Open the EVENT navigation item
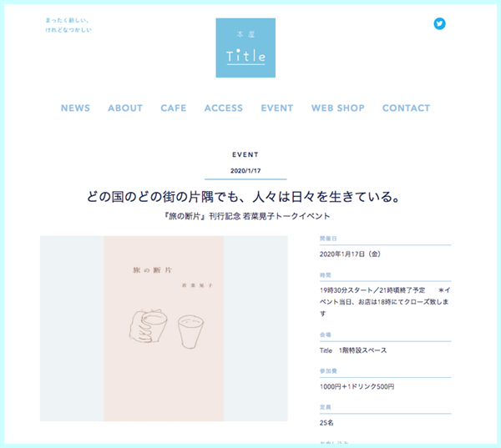This screenshot has width=501, height=448. (277, 108)
